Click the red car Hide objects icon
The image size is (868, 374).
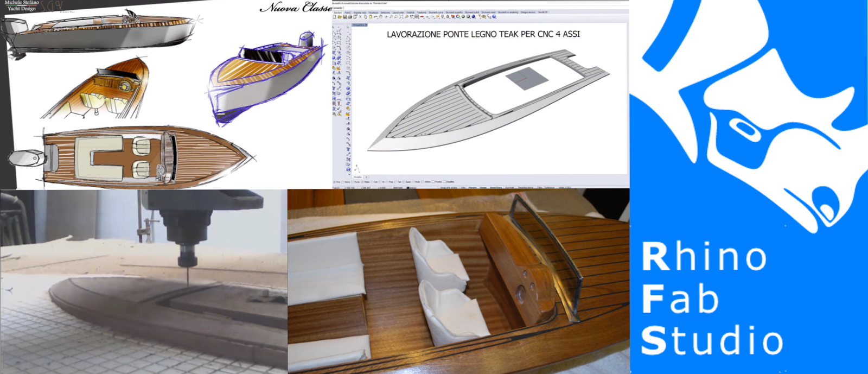(422, 17)
